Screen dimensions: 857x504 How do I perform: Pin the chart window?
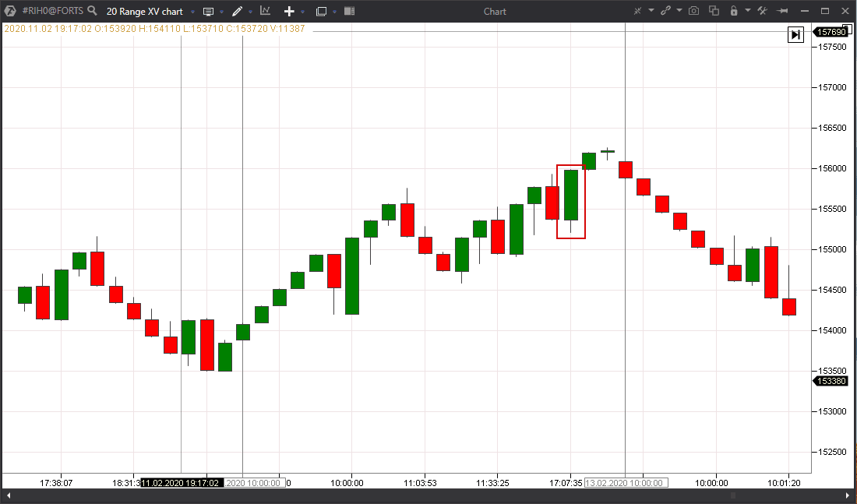782,11
